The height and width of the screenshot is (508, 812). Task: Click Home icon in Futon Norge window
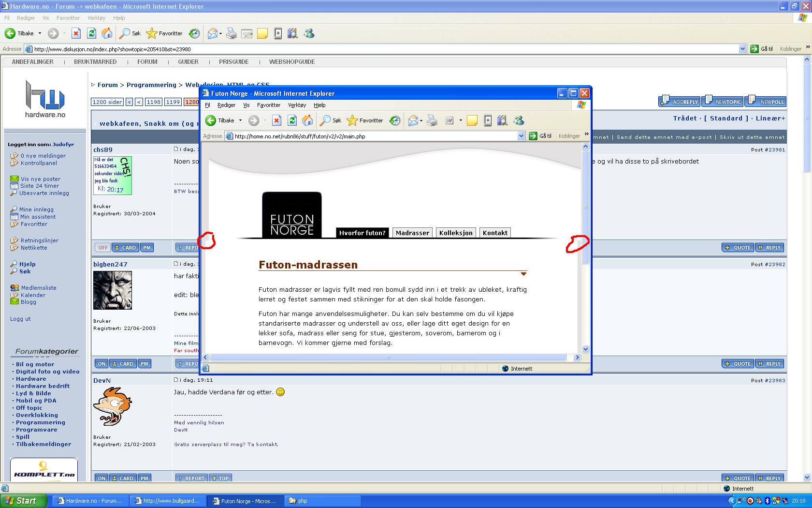[307, 120]
